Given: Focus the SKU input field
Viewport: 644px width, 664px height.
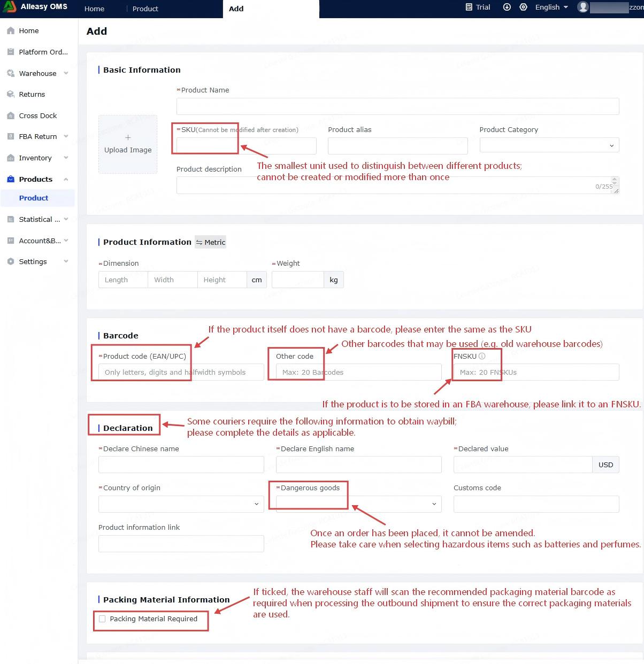Looking at the screenshot, I should (247, 145).
